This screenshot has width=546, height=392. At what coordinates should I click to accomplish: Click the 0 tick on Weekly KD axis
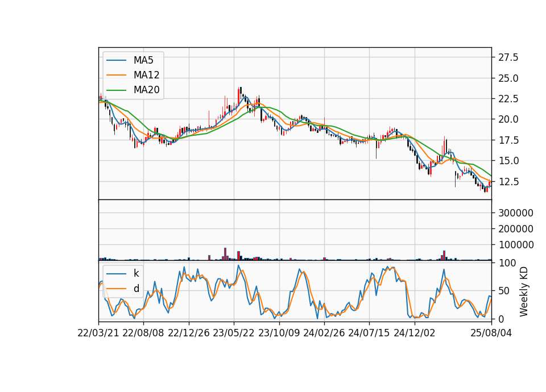coord(500,319)
